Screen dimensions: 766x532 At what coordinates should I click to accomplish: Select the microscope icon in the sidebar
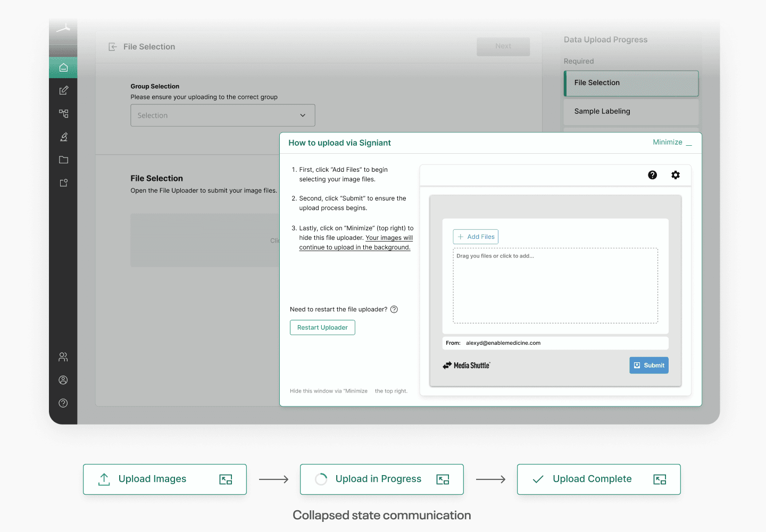point(63,137)
